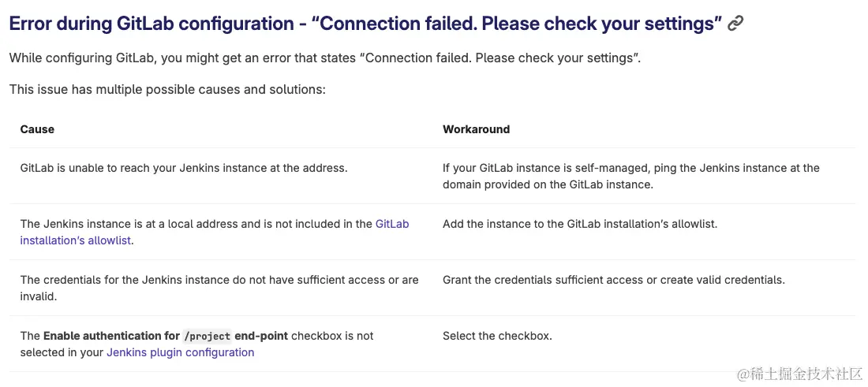Viewport: 868px width, 387px height.
Task: Select the Workaround column header
Action: click(476, 129)
